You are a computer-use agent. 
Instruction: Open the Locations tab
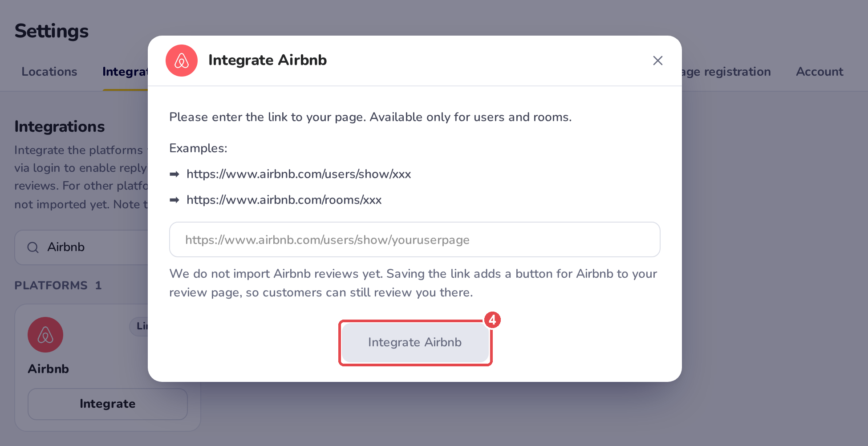point(49,72)
